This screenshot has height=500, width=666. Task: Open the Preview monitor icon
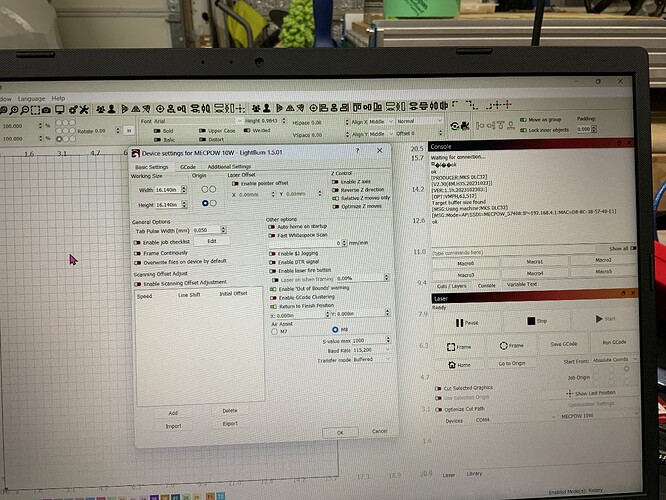(59, 110)
